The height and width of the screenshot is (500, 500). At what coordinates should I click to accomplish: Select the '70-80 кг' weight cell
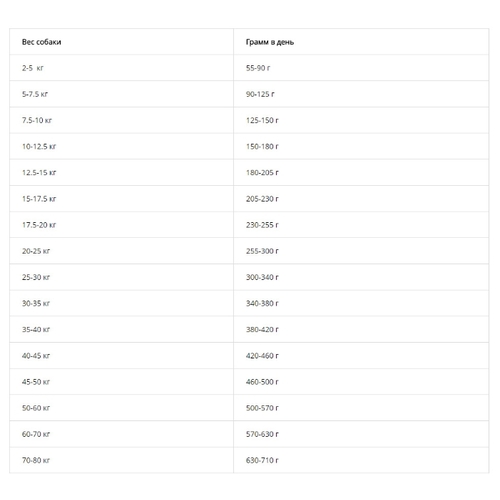coord(36,460)
